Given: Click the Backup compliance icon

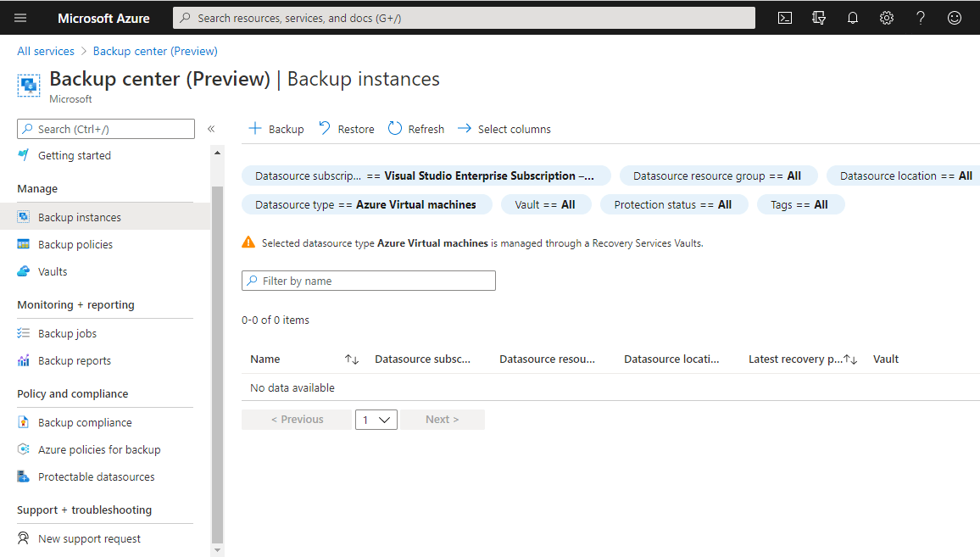Looking at the screenshot, I should coord(23,422).
